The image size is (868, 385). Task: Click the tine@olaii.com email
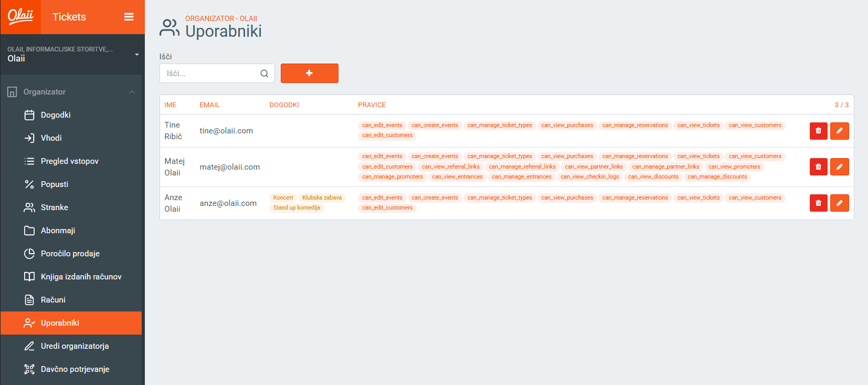(x=226, y=131)
